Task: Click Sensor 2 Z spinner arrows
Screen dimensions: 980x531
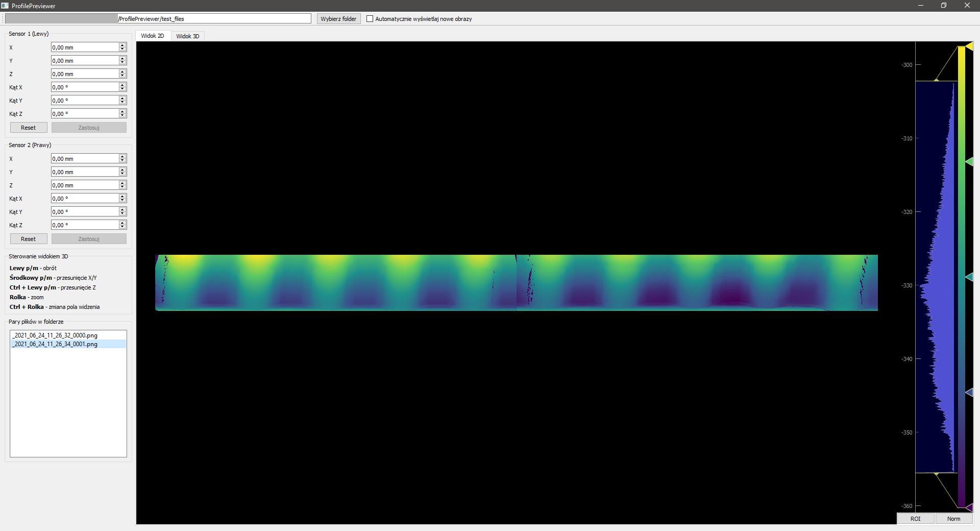Action: click(122, 185)
